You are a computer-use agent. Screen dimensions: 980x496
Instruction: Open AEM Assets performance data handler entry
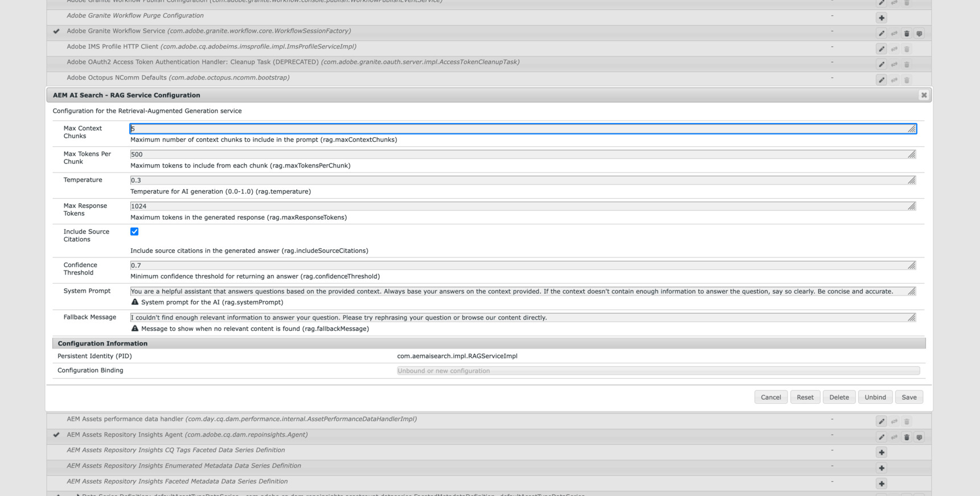[x=241, y=419]
